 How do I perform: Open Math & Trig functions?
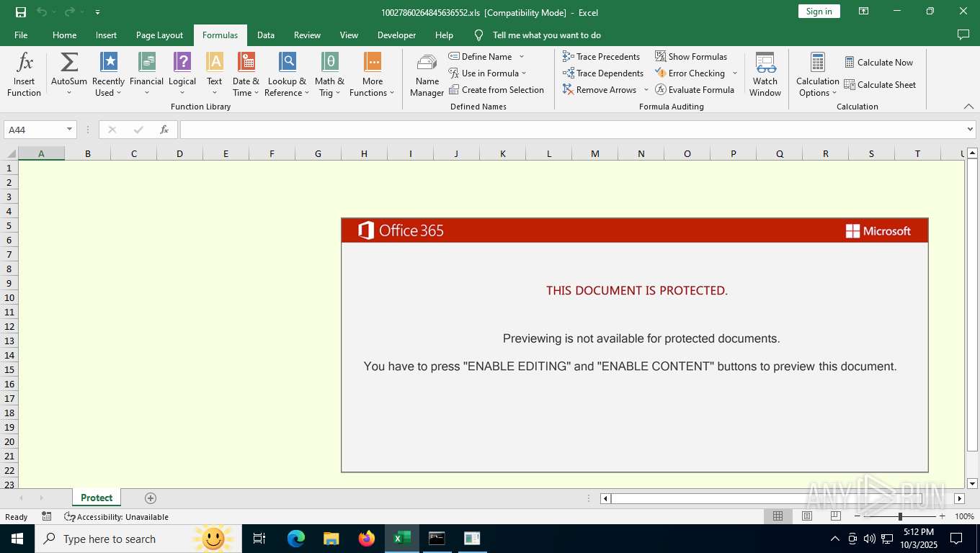[x=329, y=74]
